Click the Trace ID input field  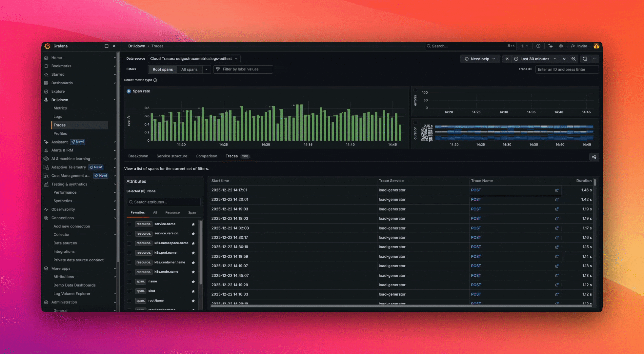click(x=567, y=69)
